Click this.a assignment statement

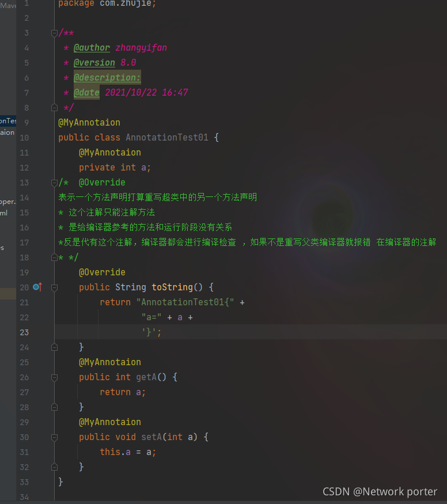pyautogui.click(x=128, y=452)
